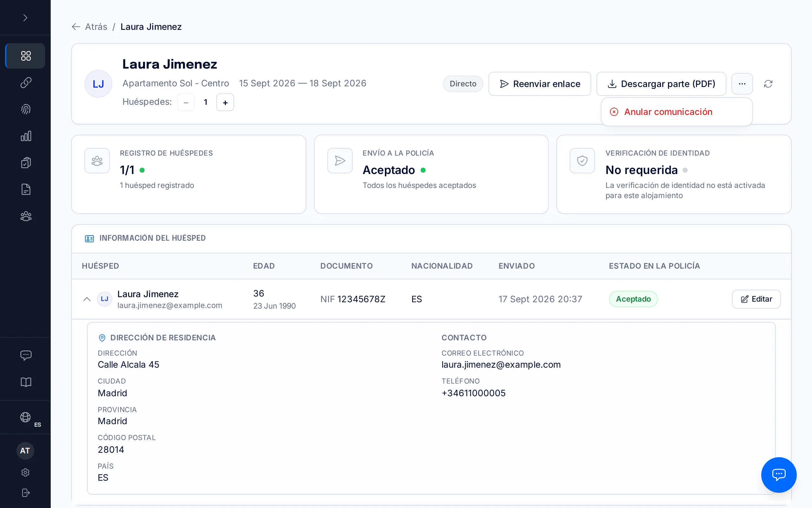
Task: Click the Registro de huéspedes group icon
Action: point(97,161)
